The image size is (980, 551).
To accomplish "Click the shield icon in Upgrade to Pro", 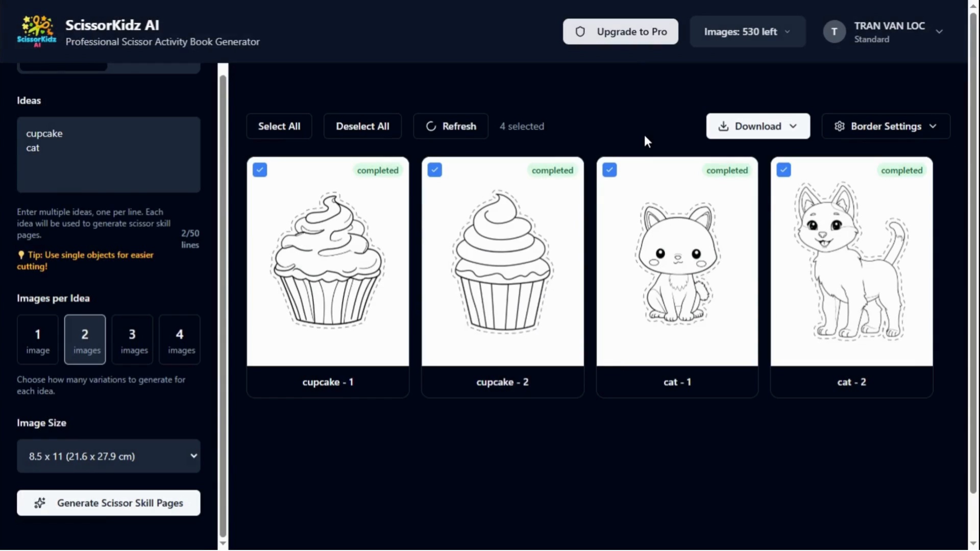I will (580, 32).
